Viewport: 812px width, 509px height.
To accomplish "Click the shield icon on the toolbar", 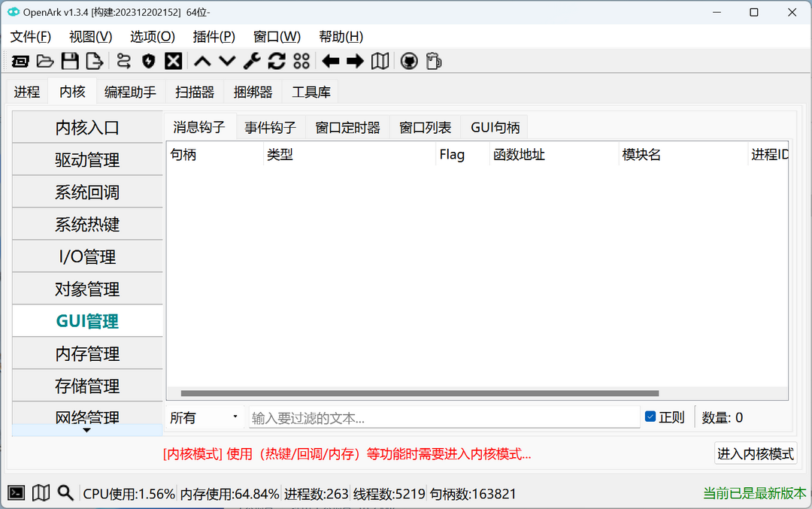I will (x=147, y=61).
